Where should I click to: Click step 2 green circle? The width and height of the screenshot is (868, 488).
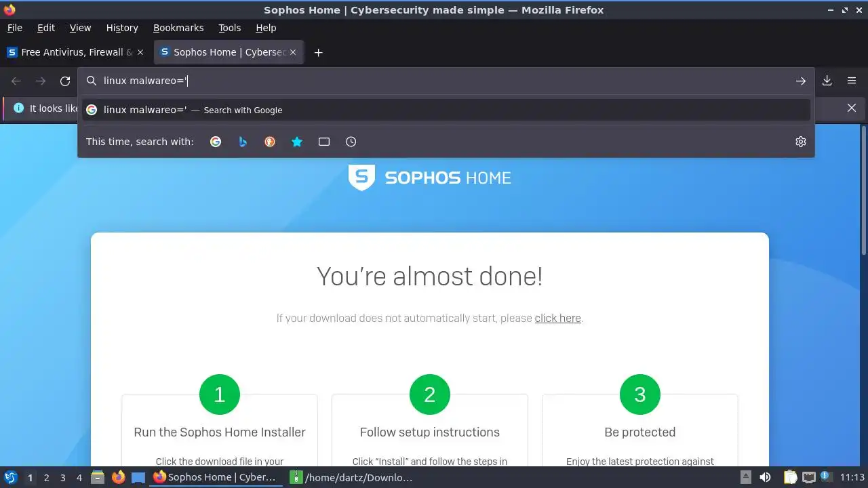(430, 394)
